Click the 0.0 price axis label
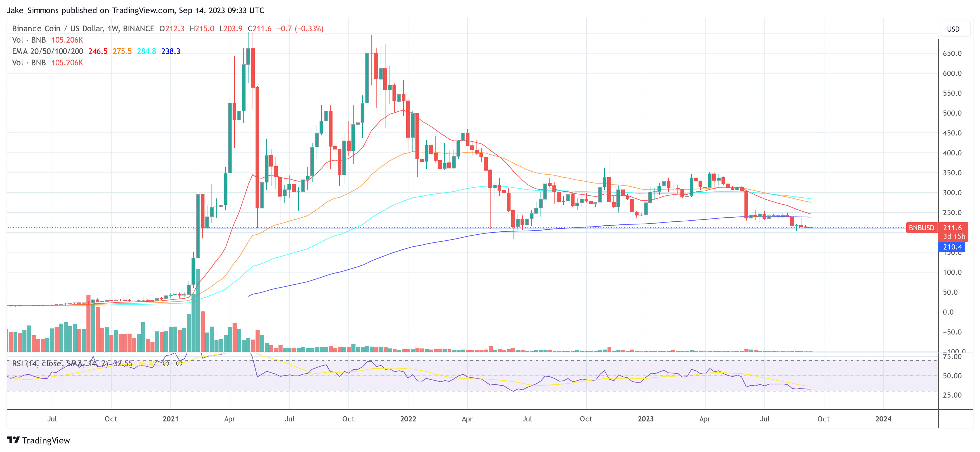 point(948,312)
